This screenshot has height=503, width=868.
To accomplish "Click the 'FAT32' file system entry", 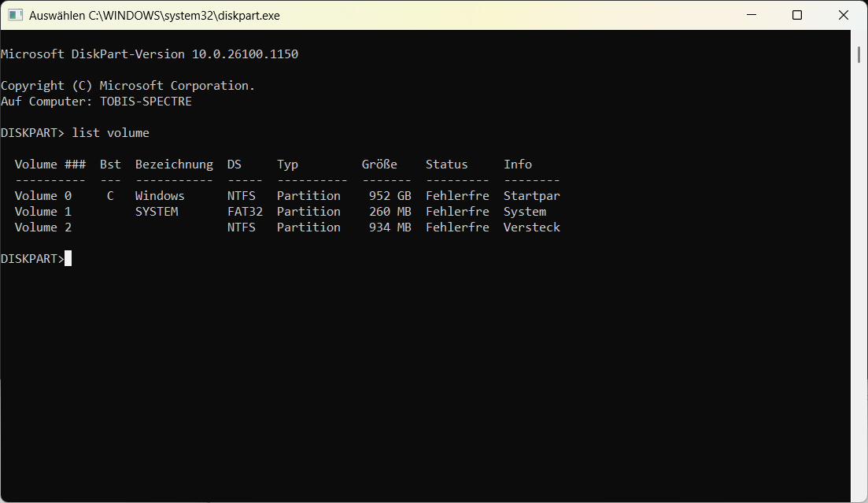I will pos(245,212).
